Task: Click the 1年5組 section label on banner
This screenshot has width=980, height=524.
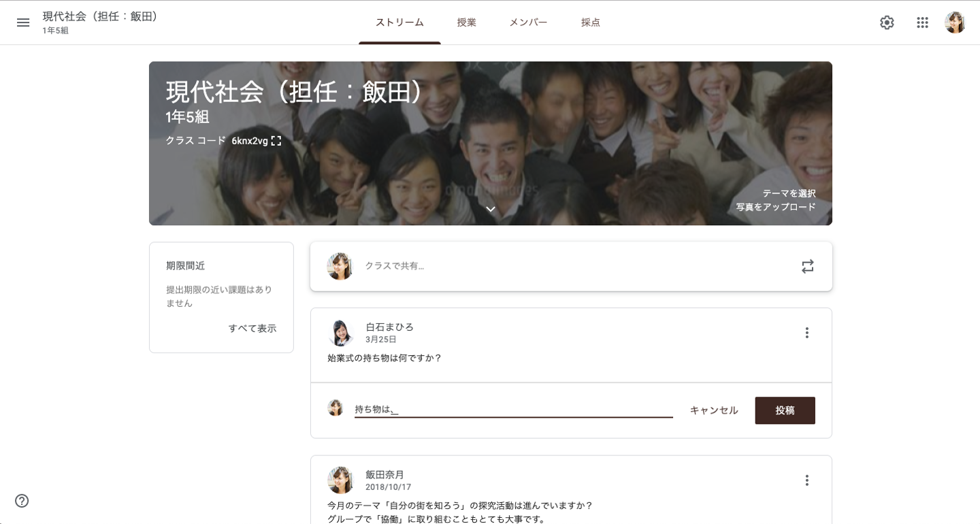Action: coord(187,117)
